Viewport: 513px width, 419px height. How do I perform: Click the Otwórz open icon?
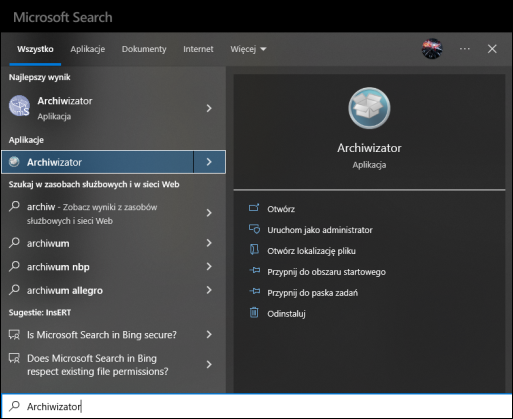pos(254,208)
